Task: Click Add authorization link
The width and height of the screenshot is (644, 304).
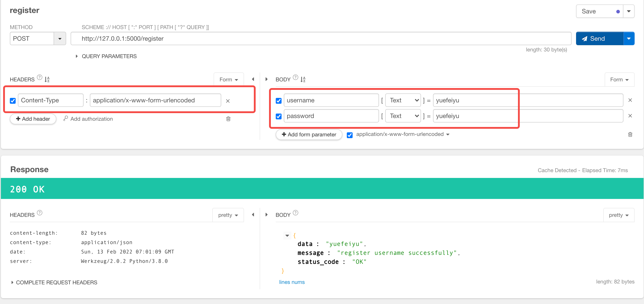Action: click(88, 119)
